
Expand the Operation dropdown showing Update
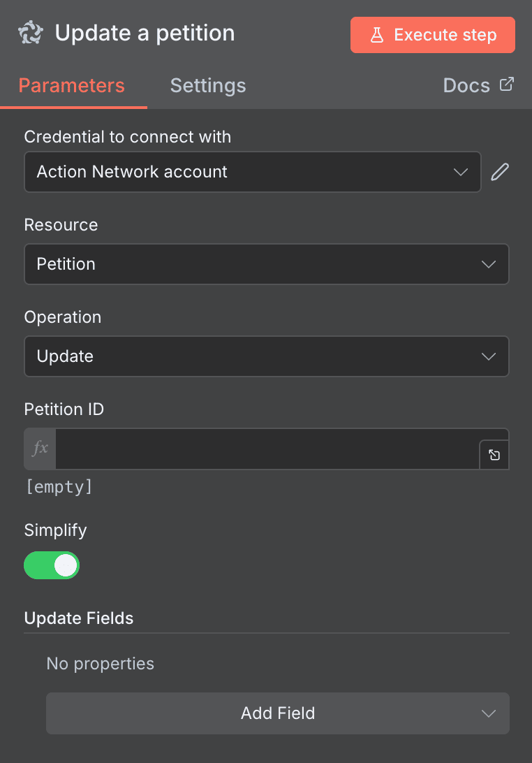(266, 356)
